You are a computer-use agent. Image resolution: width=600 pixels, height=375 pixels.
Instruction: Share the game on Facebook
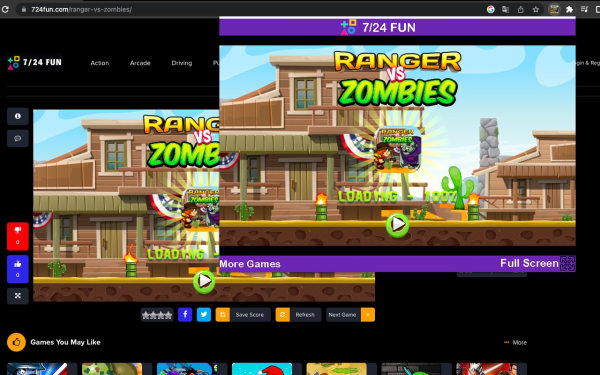point(185,315)
